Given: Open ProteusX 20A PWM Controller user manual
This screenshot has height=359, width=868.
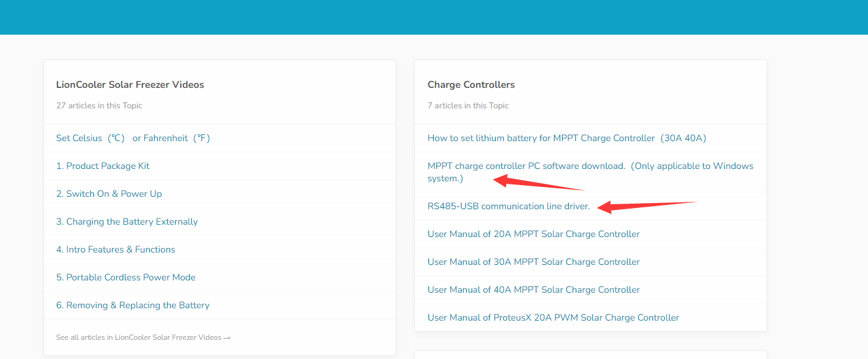Looking at the screenshot, I should (x=553, y=318).
